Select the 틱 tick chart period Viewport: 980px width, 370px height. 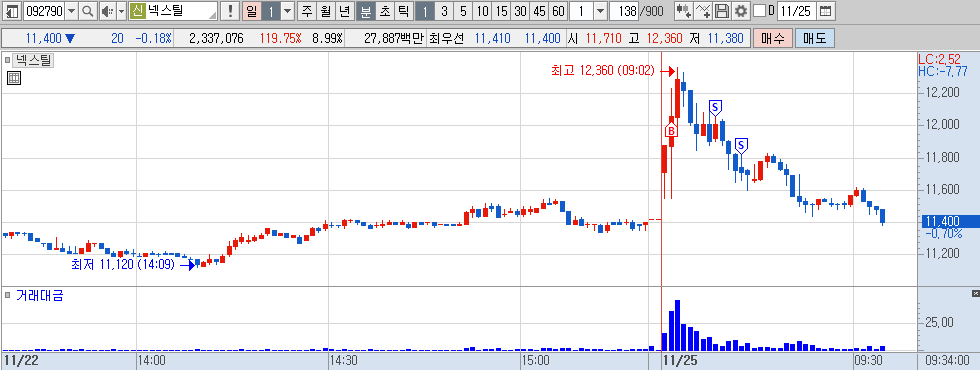coord(404,11)
